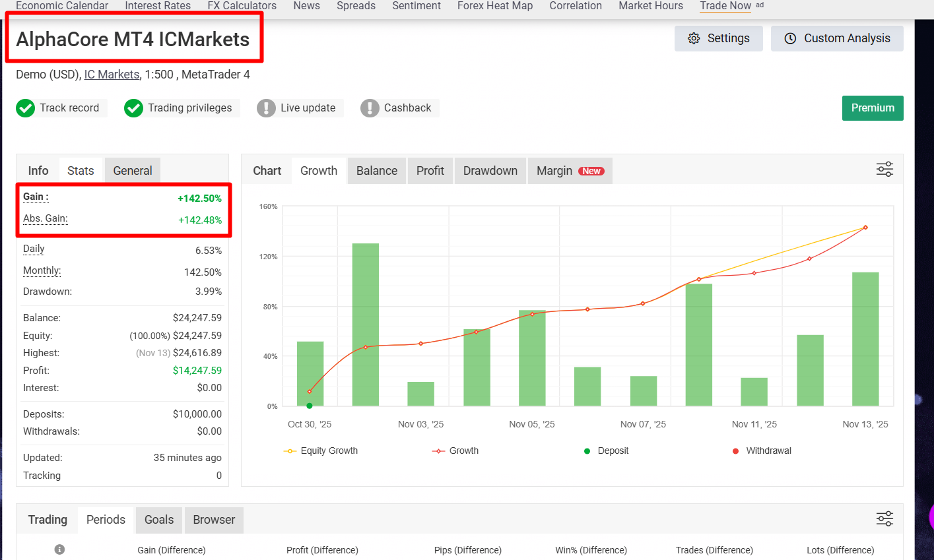This screenshot has width=934, height=560.
Task: Click the Deposits value $10,000.00
Action: 197,414
